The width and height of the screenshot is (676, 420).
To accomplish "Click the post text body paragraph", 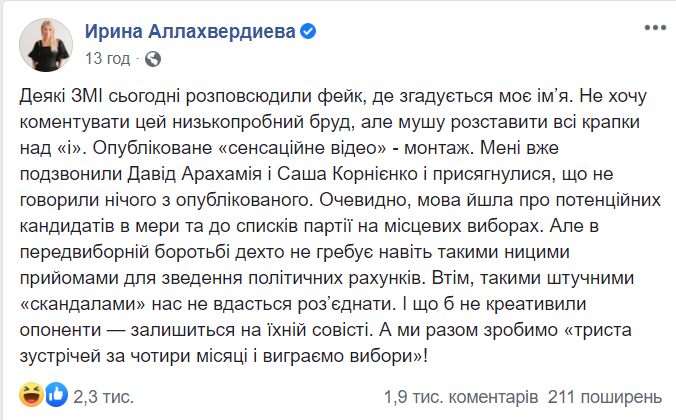I will coord(340,226).
